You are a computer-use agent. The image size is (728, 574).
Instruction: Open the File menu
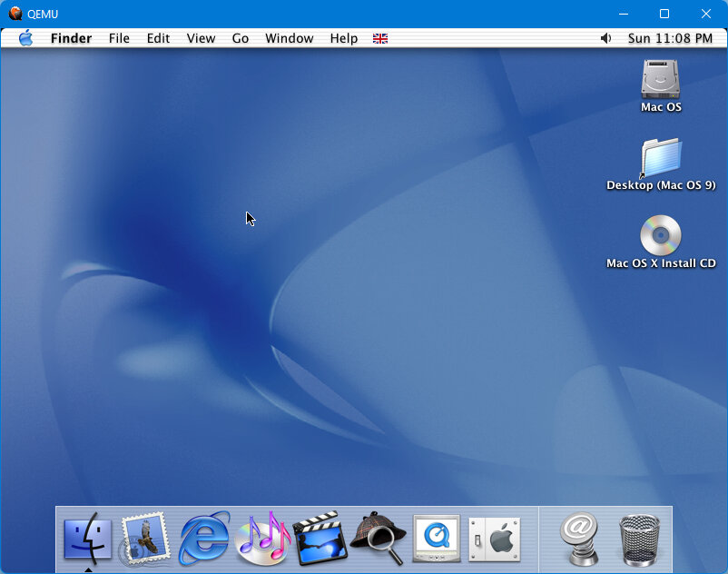point(119,38)
